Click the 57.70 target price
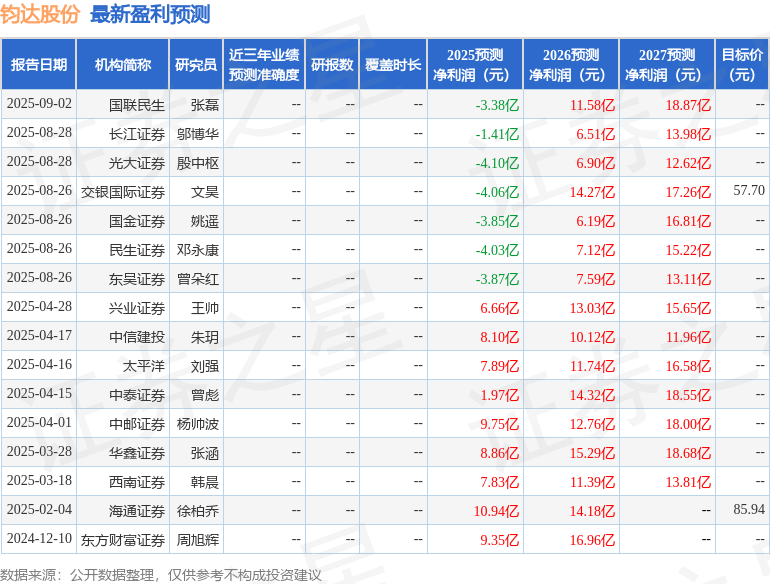The height and width of the screenshot is (584, 770). click(x=749, y=190)
